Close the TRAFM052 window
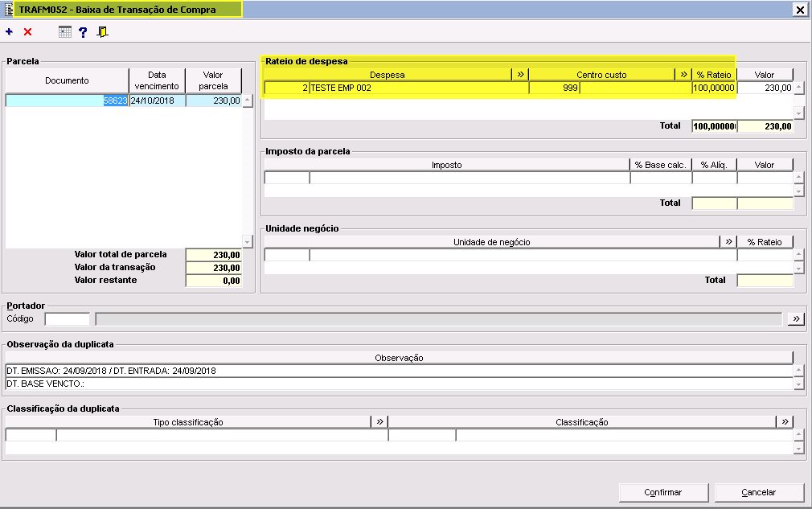The width and height of the screenshot is (812, 509). pyautogui.click(x=800, y=10)
